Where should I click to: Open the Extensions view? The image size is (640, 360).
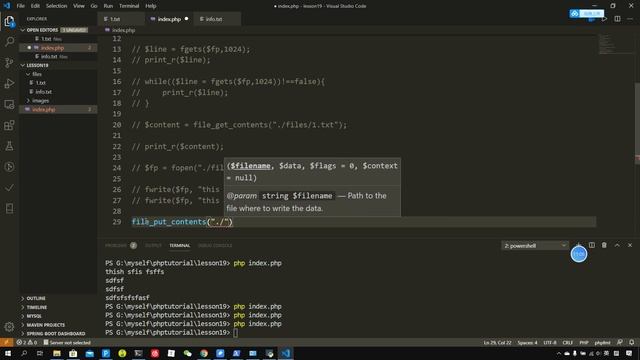pos(9,125)
